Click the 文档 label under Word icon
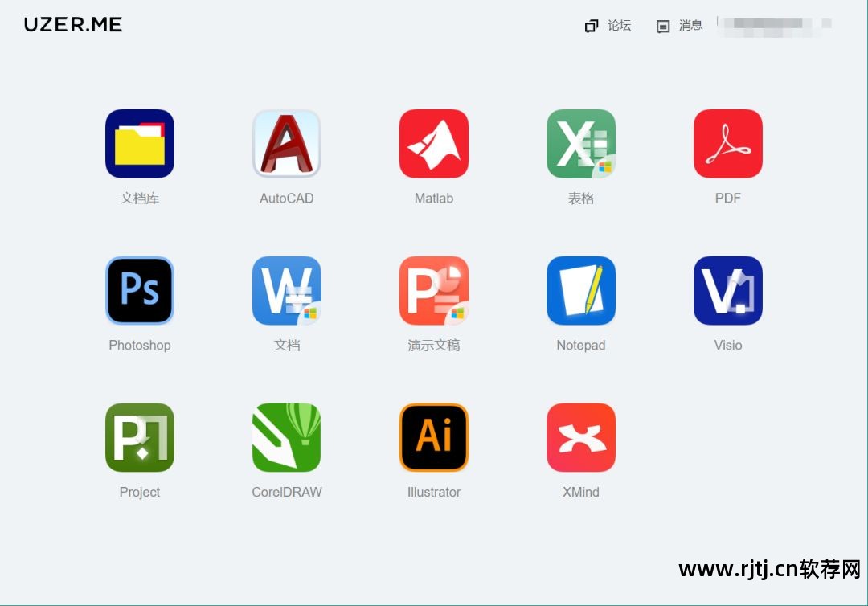This screenshot has width=868, height=606. [287, 346]
